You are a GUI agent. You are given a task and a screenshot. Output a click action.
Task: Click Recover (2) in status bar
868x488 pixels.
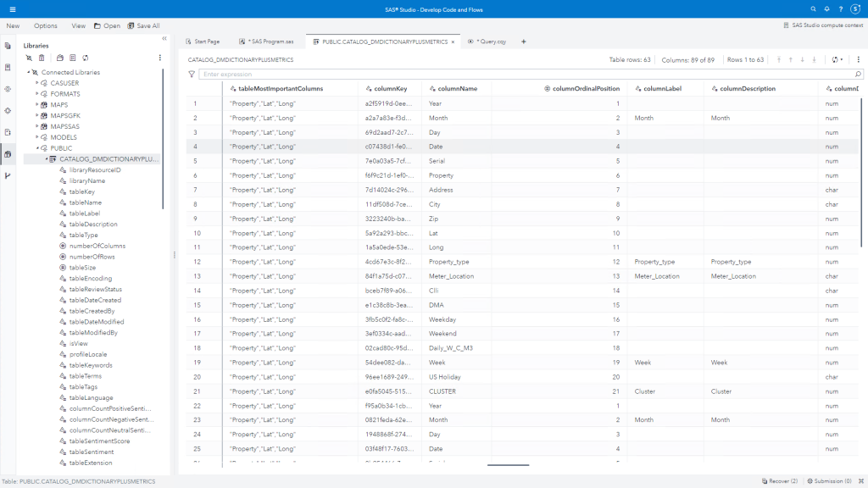779,481
